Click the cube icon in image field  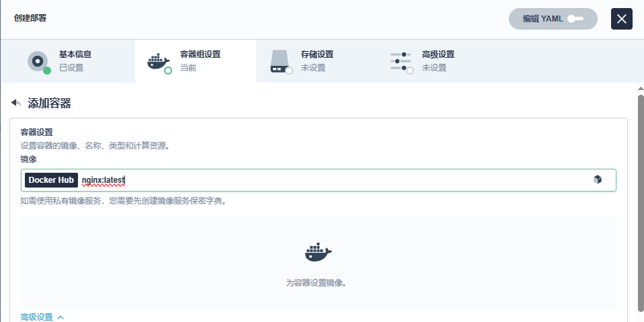pos(598,179)
